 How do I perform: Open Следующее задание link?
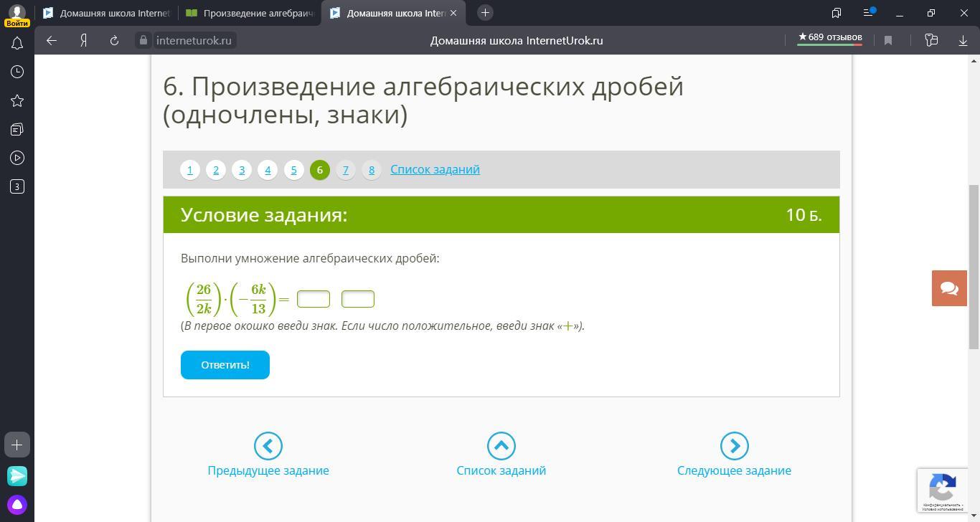pos(734,470)
